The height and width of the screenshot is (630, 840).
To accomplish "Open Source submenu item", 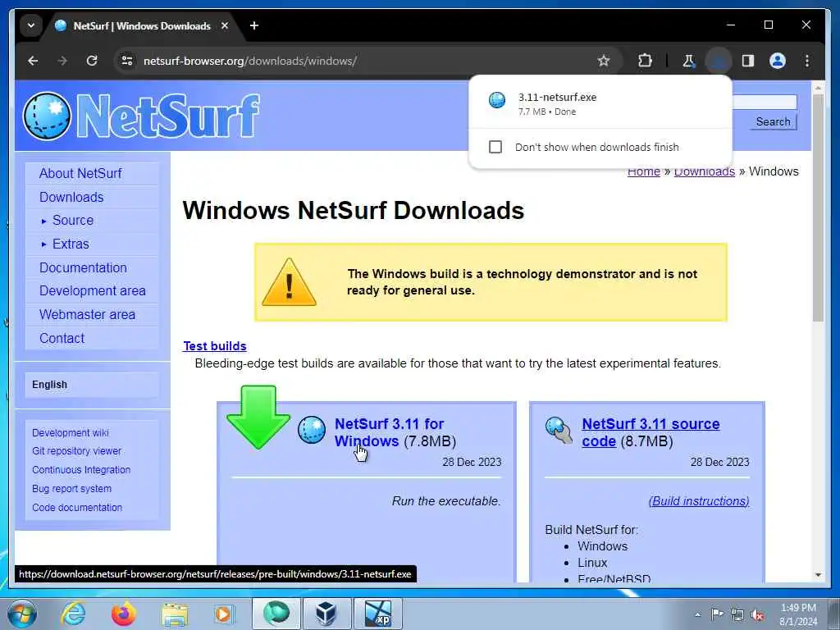I will coord(73,220).
